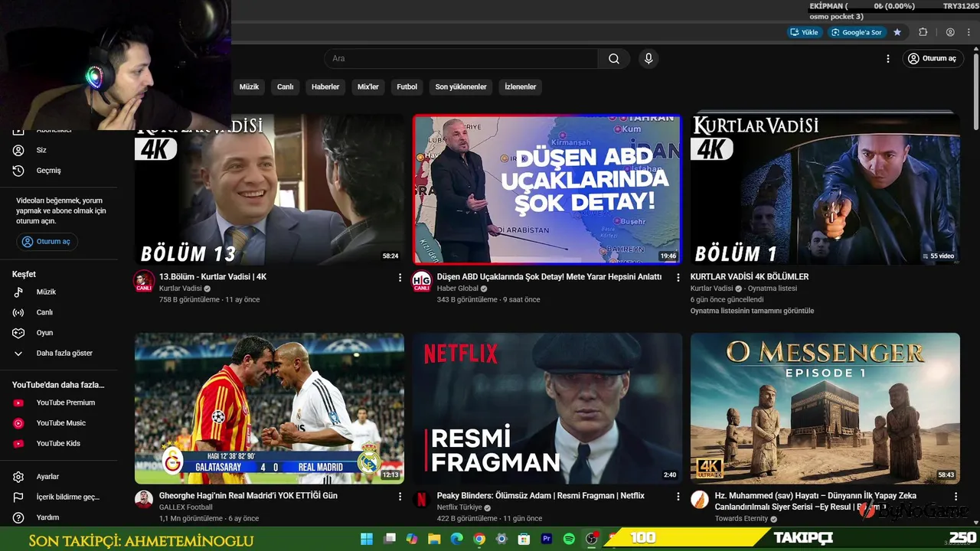The width and height of the screenshot is (980, 551).
Task: Bookmark this page with the star icon
Action: 897,32
